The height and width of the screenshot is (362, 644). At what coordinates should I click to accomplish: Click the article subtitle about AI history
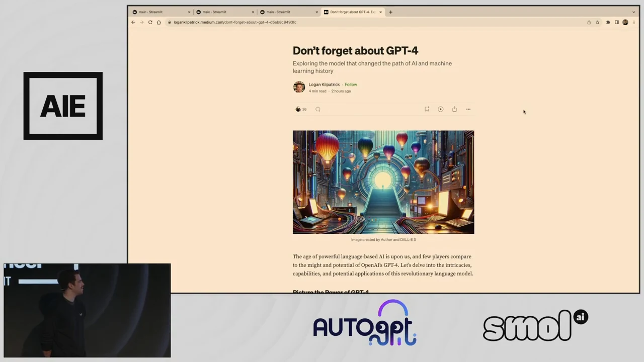click(x=372, y=67)
